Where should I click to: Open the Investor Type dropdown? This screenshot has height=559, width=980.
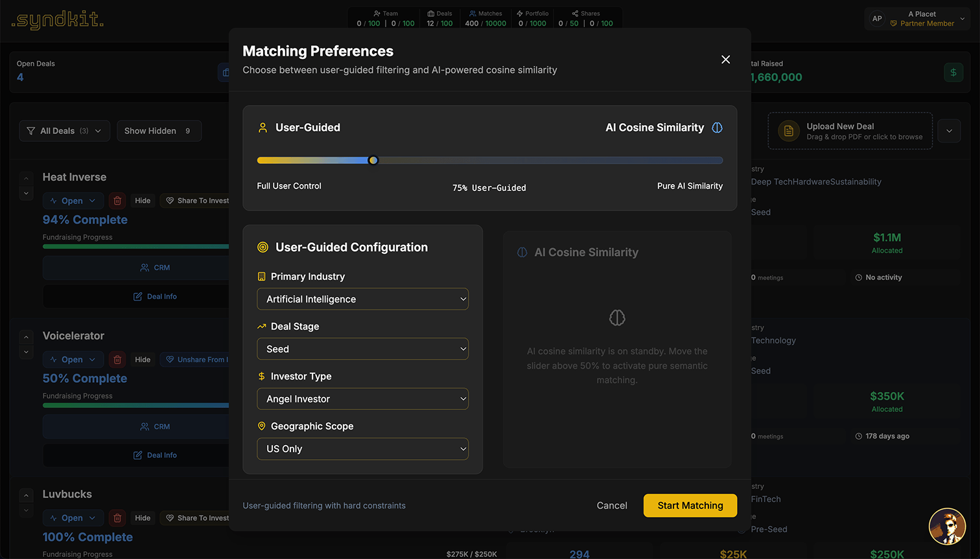[x=362, y=399]
